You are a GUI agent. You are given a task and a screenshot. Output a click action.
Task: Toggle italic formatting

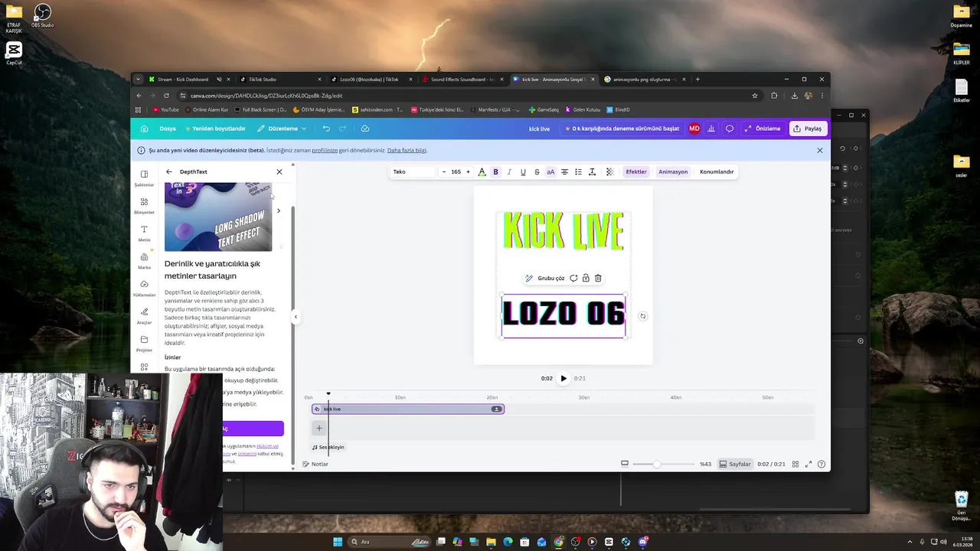[509, 171]
